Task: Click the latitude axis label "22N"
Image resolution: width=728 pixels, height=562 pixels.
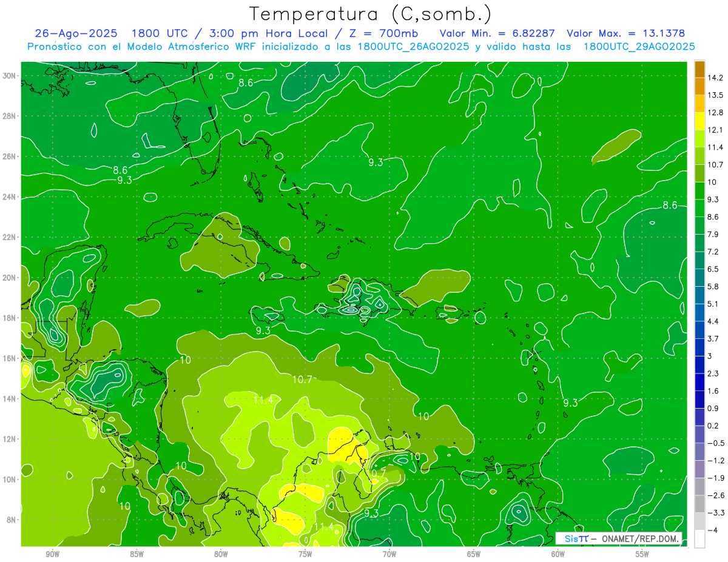Action: coord(10,237)
